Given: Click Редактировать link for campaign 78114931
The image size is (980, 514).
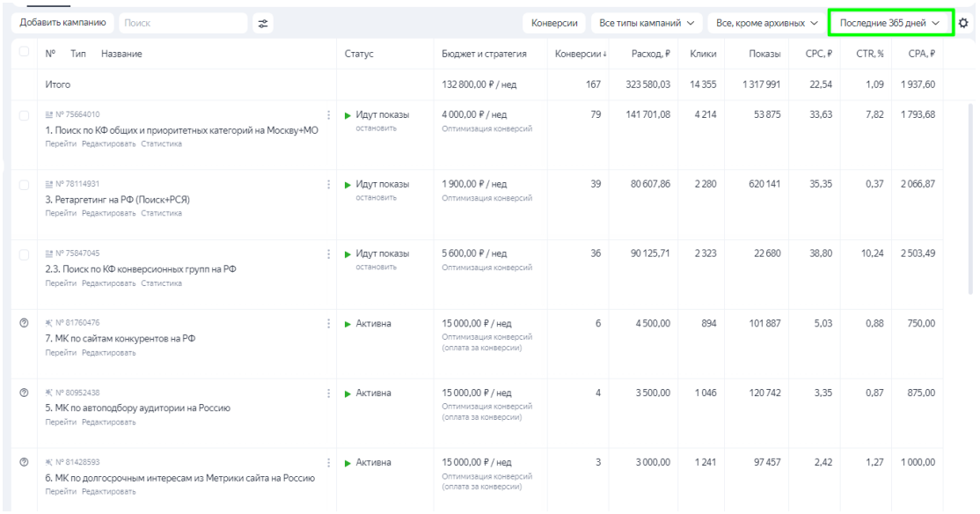Looking at the screenshot, I should point(109,213).
